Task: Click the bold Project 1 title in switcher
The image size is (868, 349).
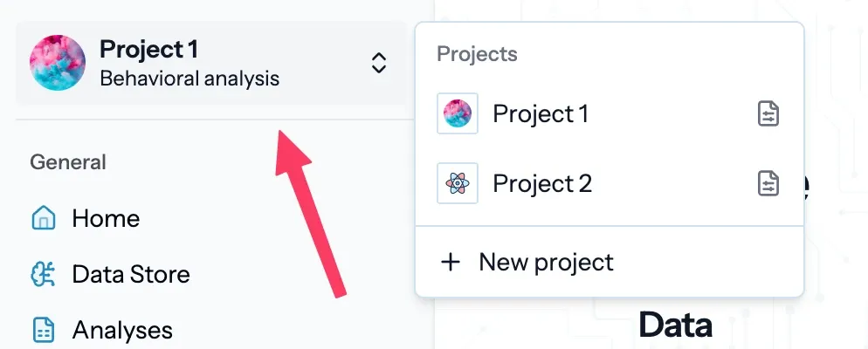Action: (x=149, y=49)
